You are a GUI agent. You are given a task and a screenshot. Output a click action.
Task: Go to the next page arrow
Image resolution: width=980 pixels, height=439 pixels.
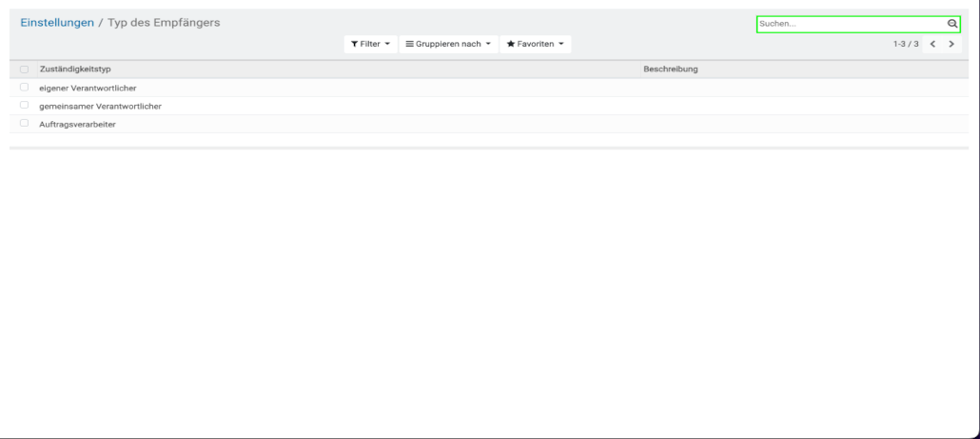951,45
